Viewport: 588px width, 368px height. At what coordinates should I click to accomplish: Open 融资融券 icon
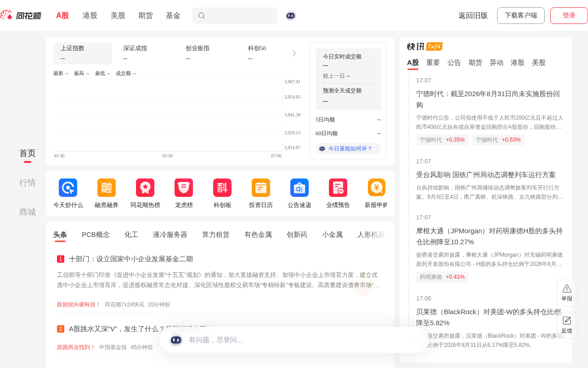click(x=107, y=188)
